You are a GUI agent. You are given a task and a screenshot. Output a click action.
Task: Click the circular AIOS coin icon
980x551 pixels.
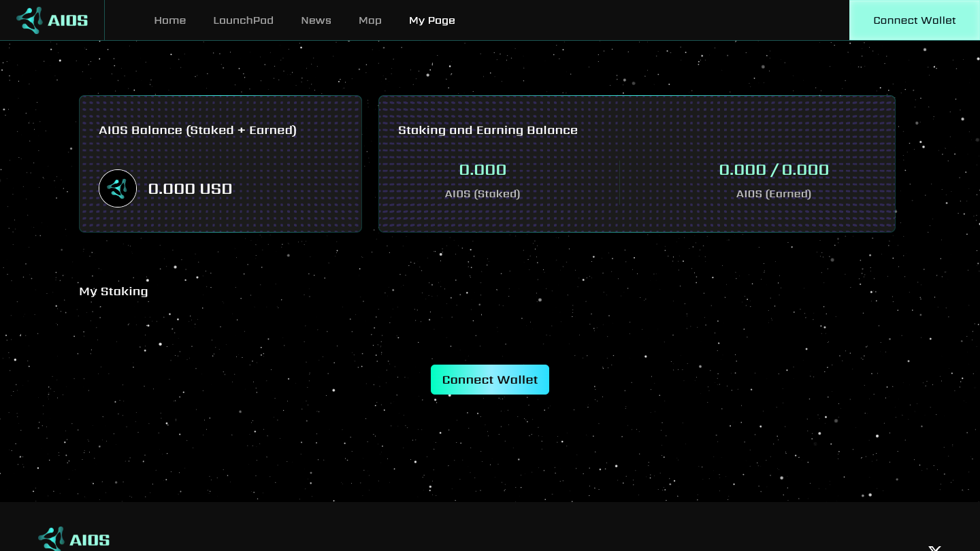(118, 188)
